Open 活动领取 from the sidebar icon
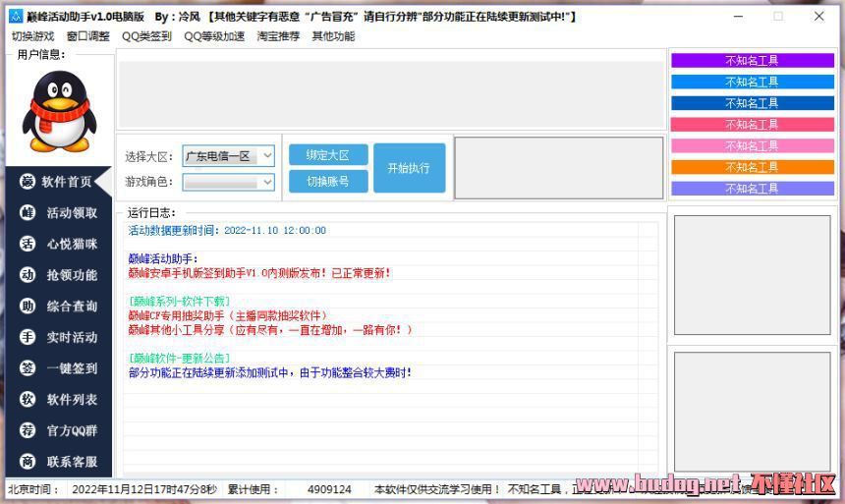 [x=28, y=213]
